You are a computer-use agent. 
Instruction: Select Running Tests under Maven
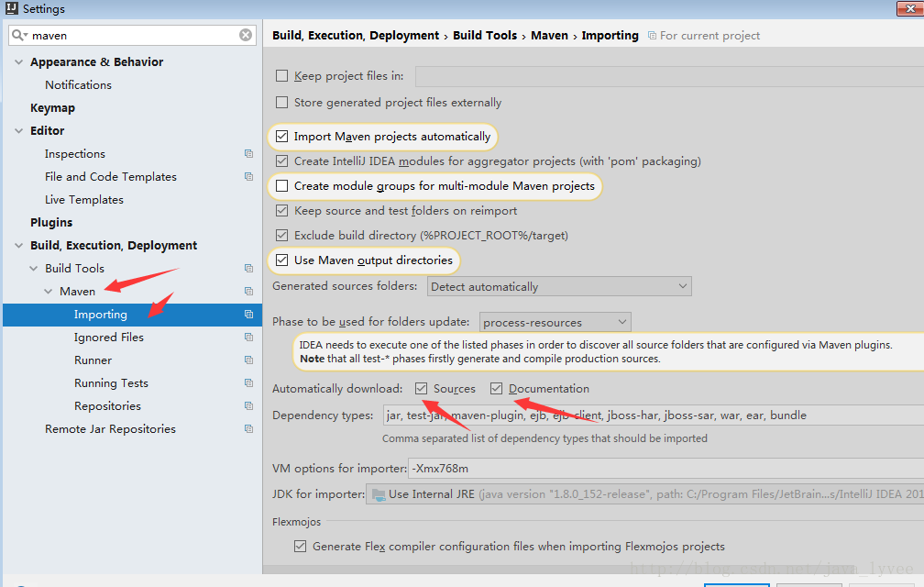[112, 383]
